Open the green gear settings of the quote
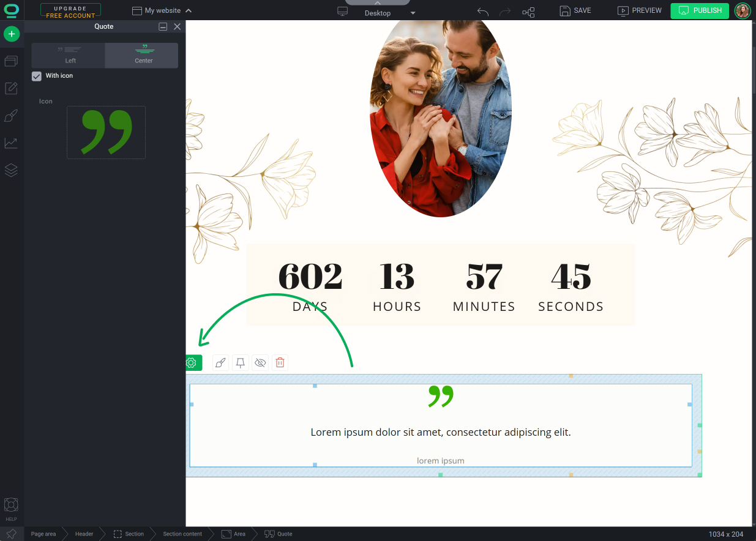The width and height of the screenshot is (756, 541). (x=192, y=363)
